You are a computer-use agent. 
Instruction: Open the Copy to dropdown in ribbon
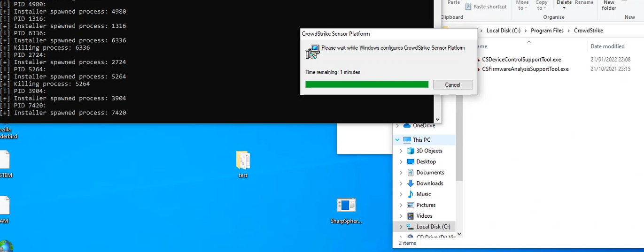tap(542, 5)
